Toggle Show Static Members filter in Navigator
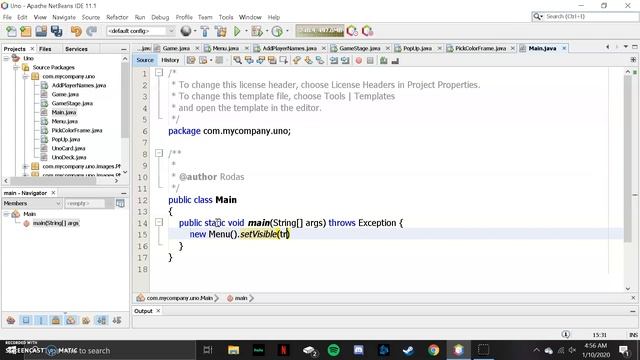640x360 pixels. click(x=41, y=320)
